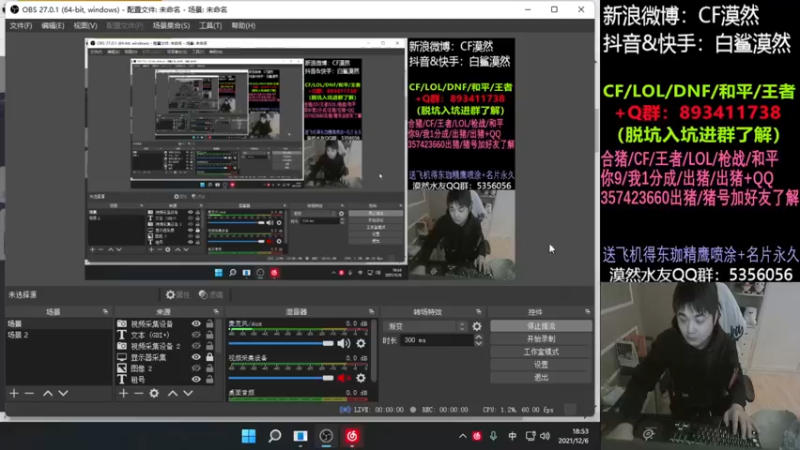The width and height of the screenshot is (800, 450).
Task: Select 场景 2 in scenes list
Action: point(59,335)
